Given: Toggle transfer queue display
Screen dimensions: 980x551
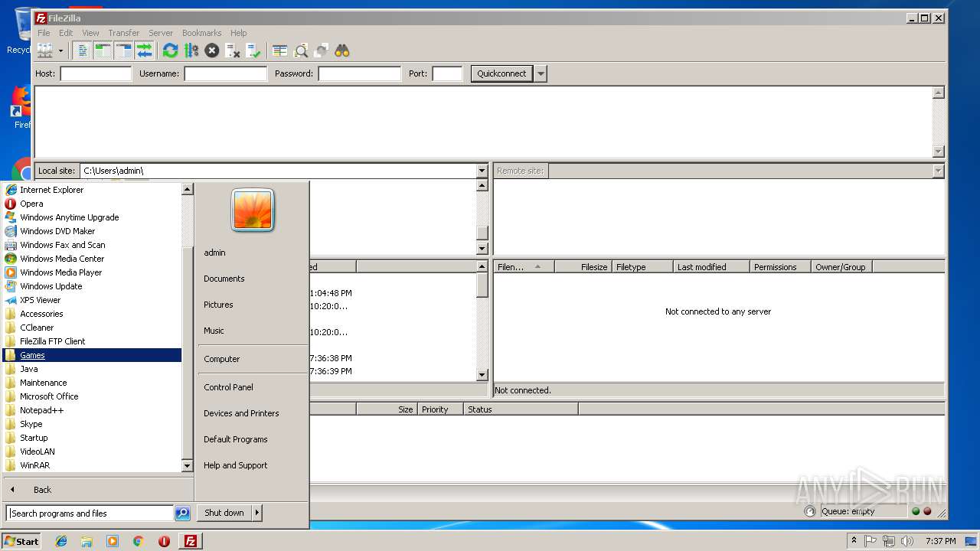Looking at the screenshot, I should (x=145, y=51).
